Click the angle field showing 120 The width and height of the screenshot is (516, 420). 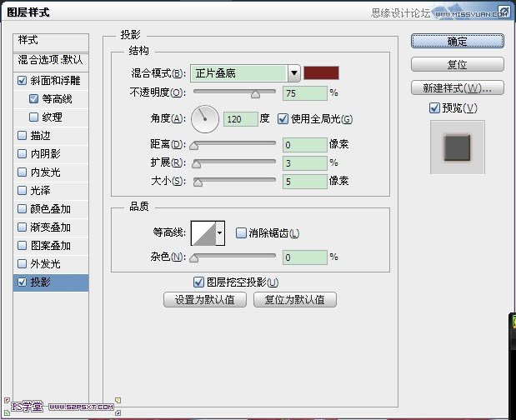[x=241, y=119]
